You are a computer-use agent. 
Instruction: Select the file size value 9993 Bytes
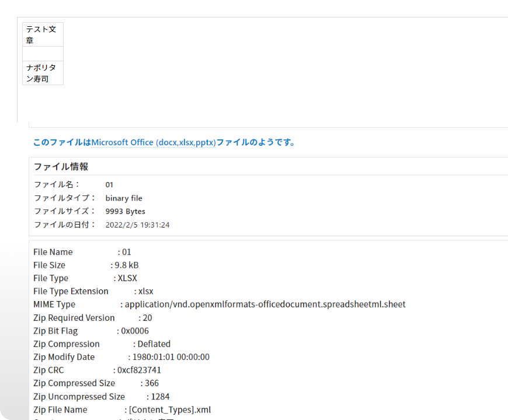126,211
